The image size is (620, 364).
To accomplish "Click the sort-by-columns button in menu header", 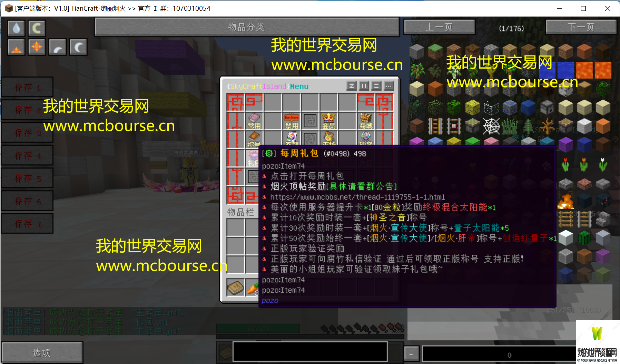I will (364, 86).
